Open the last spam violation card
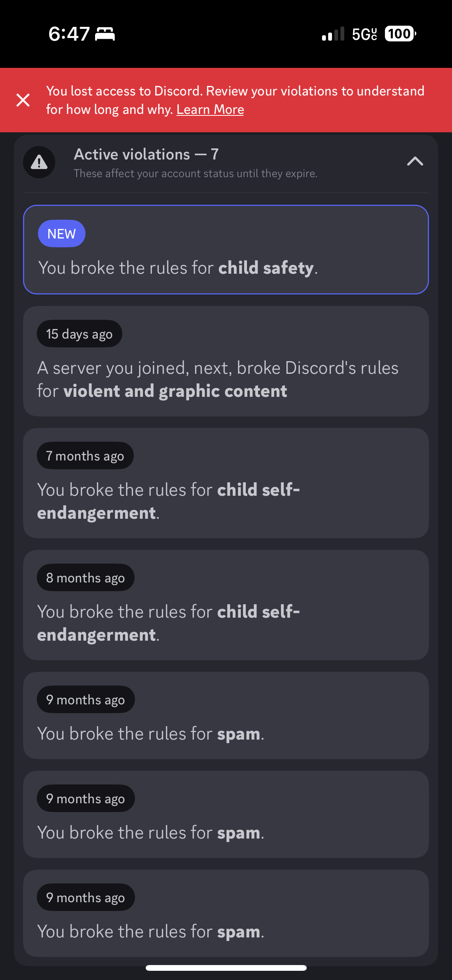452x980 pixels. tap(226, 913)
